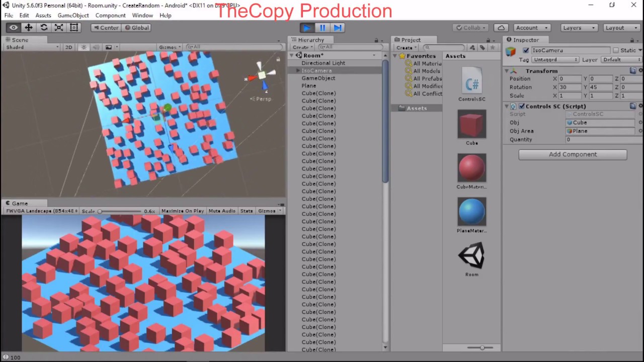Select the Hand (view) tool
Image resolution: width=644 pixels, height=362 pixels.
click(14, 28)
